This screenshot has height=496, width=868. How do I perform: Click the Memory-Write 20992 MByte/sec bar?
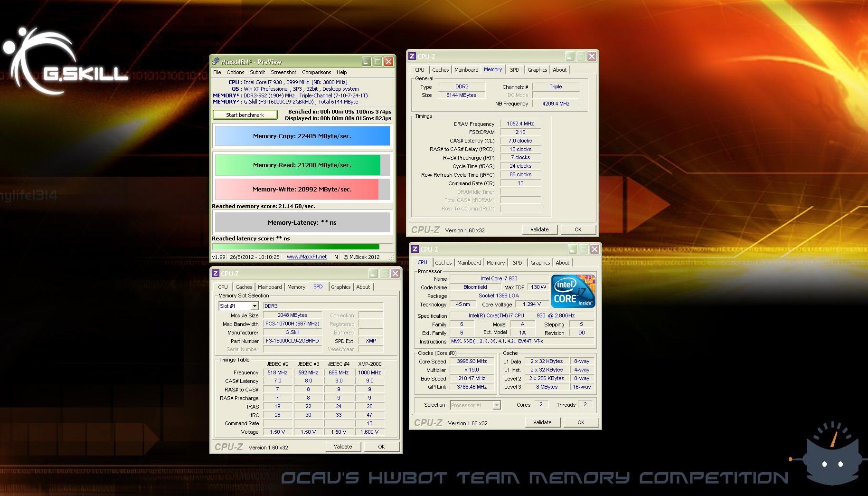[302, 189]
